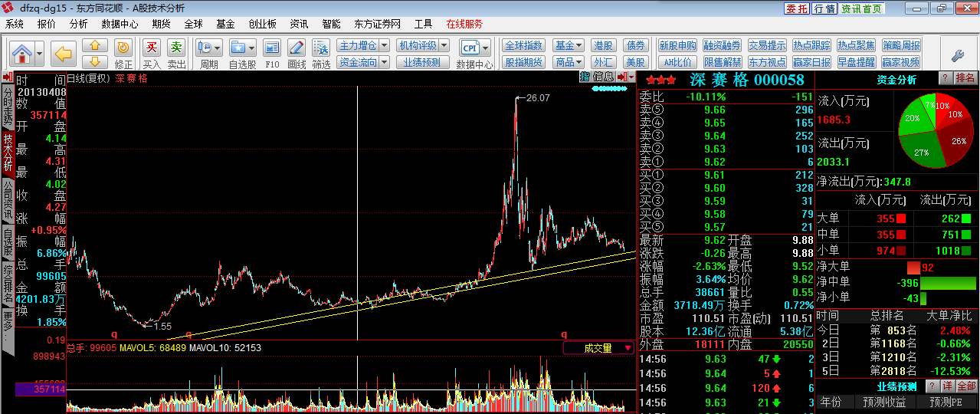Image resolution: width=980 pixels, height=414 pixels.
Task: Open the F10 company info icon
Action: click(272, 48)
